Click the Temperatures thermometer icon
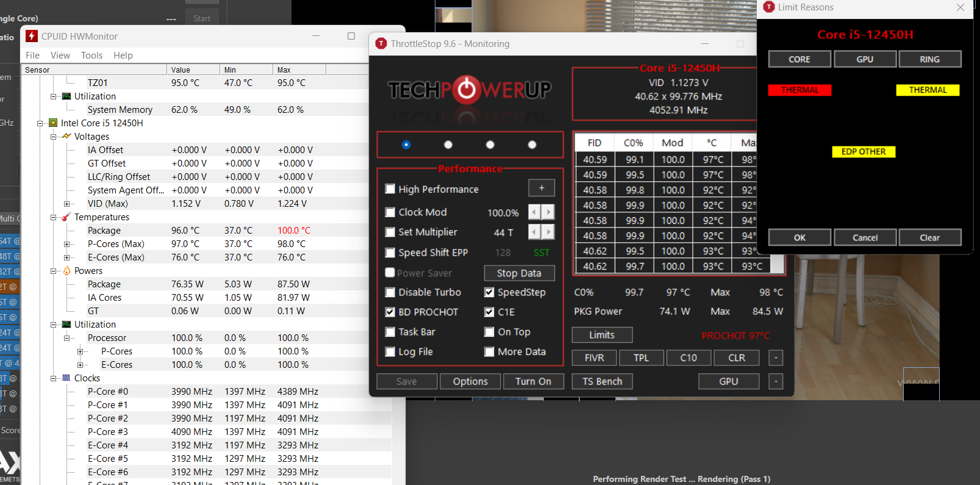This screenshot has width=980, height=485. pos(66,217)
